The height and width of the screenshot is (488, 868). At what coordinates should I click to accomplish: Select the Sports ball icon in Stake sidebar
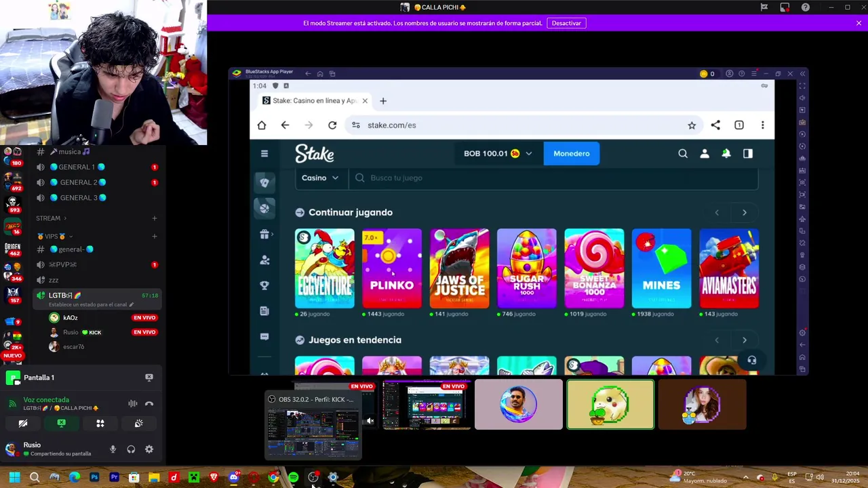(264, 208)
